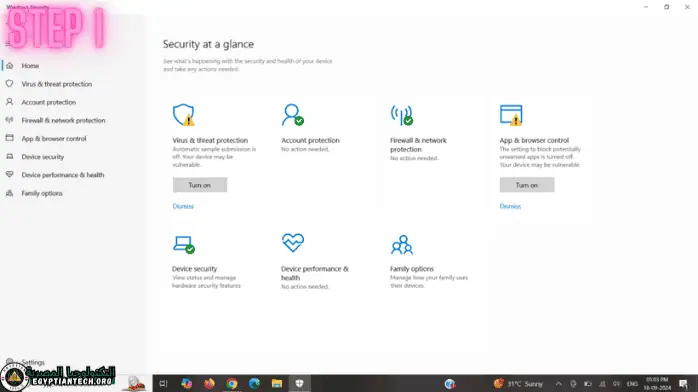This screenshot has width=698, height=392.
Task: Click the volume icon in the system tray
Action: tap(616, 384)
